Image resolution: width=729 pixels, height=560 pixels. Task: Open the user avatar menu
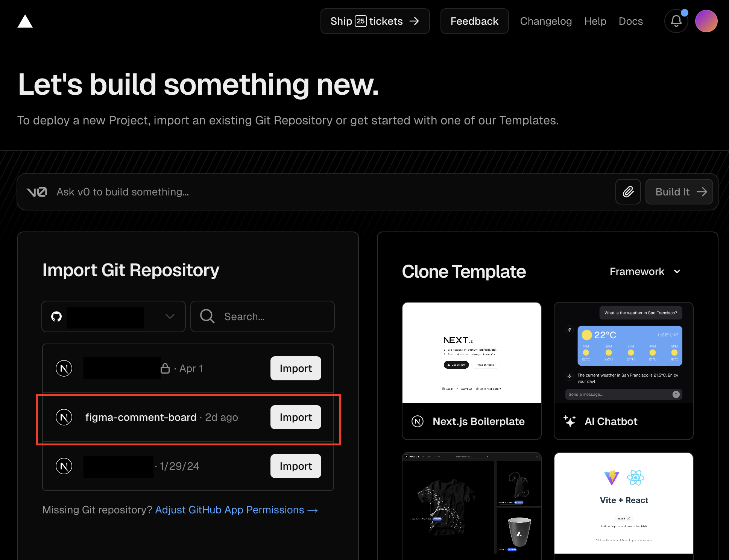706,21
